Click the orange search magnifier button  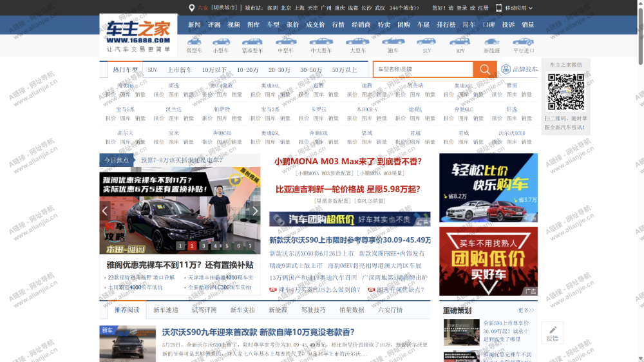pos(485,70)
